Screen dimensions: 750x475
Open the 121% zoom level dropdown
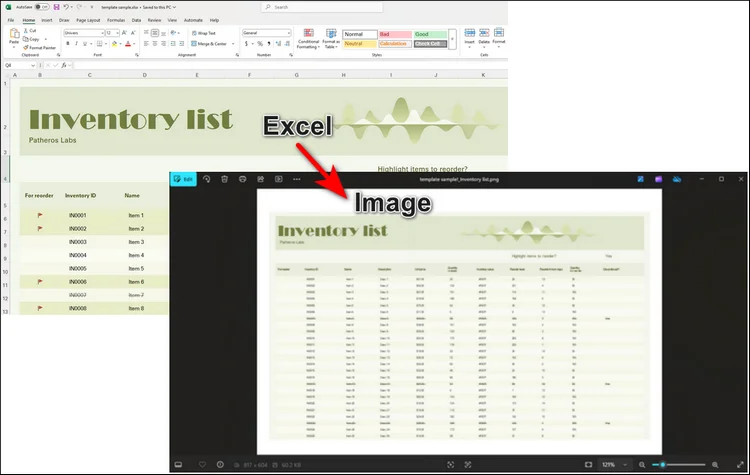coord(614,464)
